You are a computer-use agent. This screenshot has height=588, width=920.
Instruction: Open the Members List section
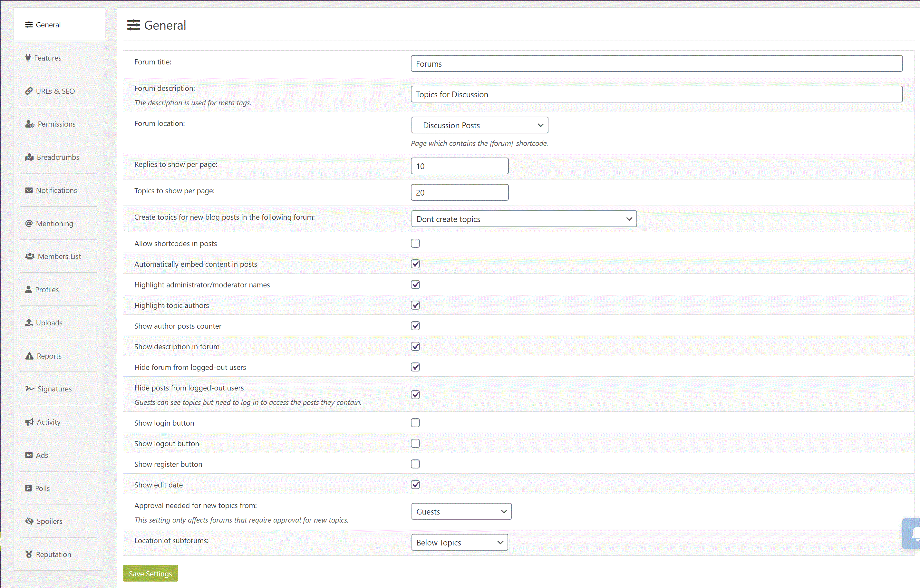[x=59, y=256]
